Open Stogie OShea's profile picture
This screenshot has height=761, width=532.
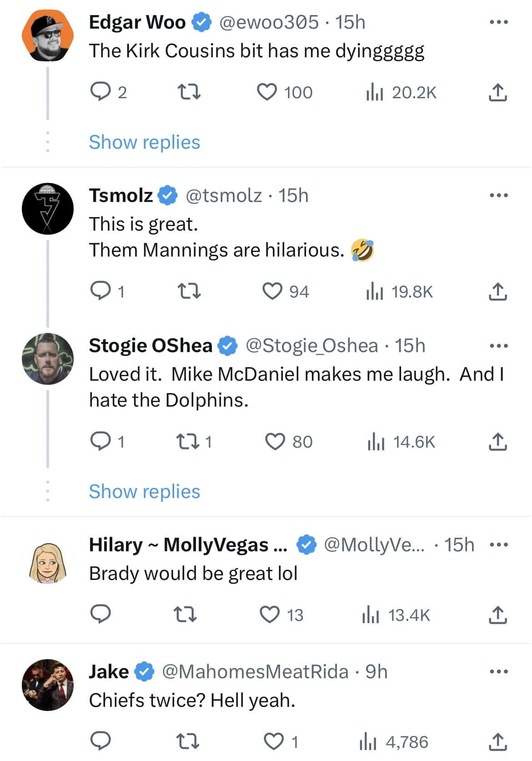pos(48,359)
